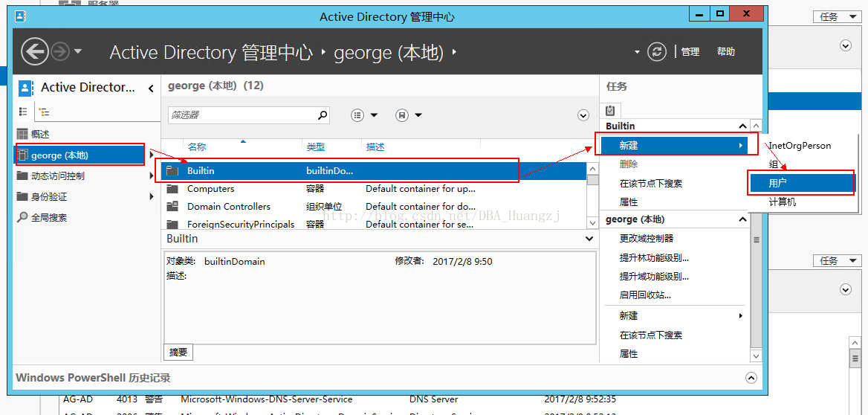
Task: Collapse the Builtin preview pane chevron
Action: (x=589, y=239)
